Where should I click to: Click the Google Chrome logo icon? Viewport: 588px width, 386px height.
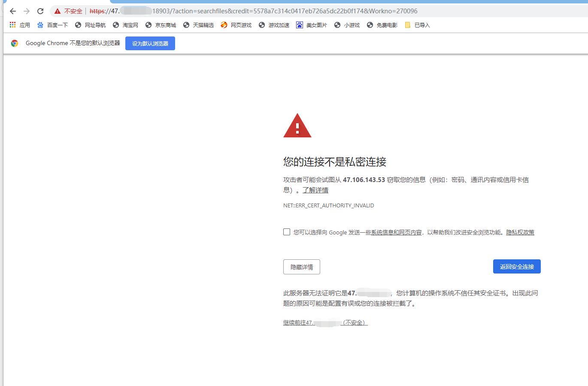15,43
